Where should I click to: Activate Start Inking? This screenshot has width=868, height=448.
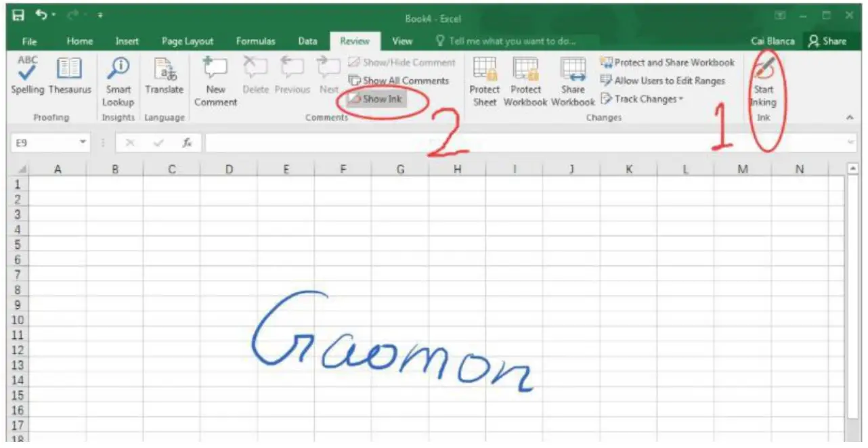point(763,78)
